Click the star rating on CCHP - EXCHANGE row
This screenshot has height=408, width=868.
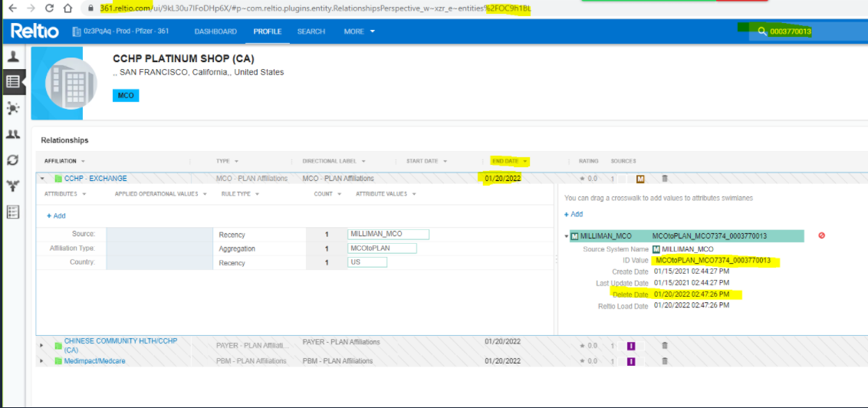click(588, 179)
